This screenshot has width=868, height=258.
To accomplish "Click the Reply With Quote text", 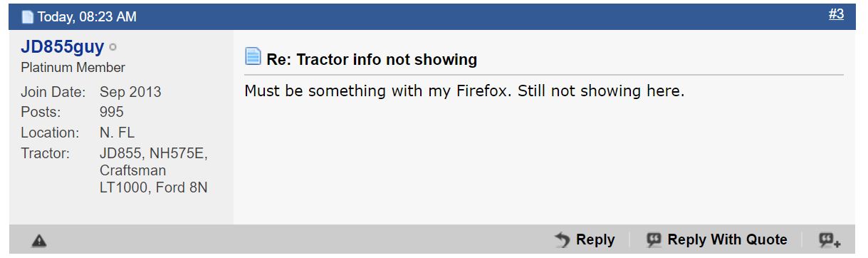I will point(727,239).
